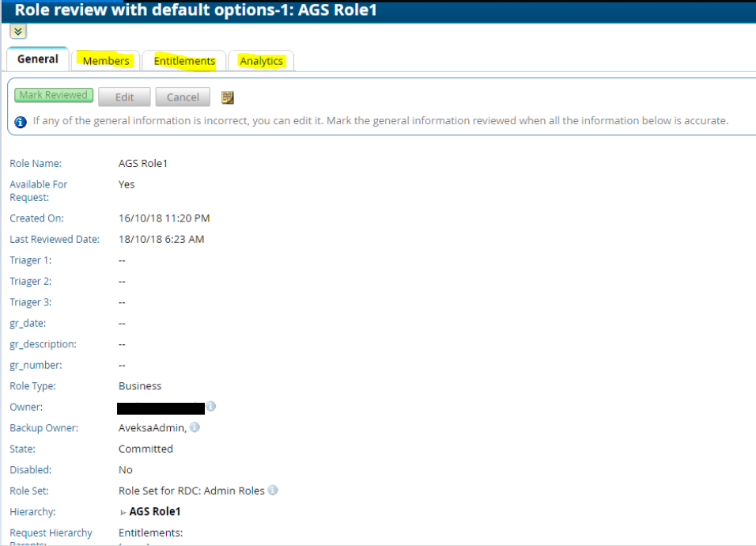
Task: Switch to the Members tab
Action: [106, 61]
